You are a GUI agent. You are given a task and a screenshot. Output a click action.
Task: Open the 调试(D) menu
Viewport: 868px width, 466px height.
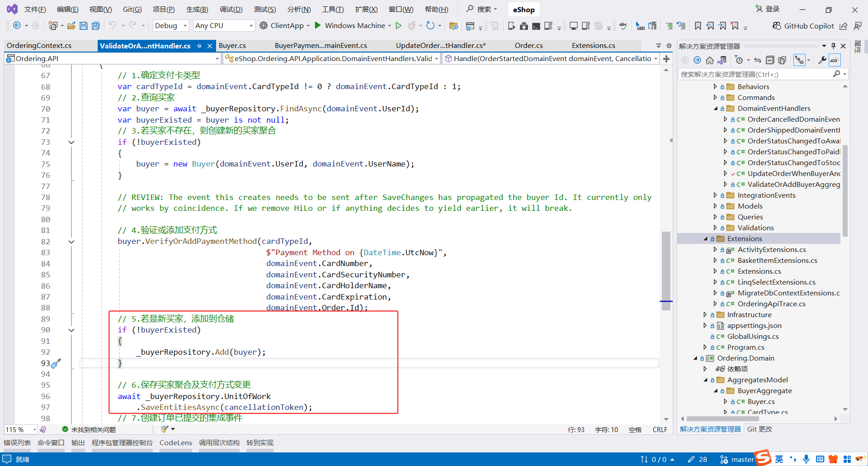point(231,10)
